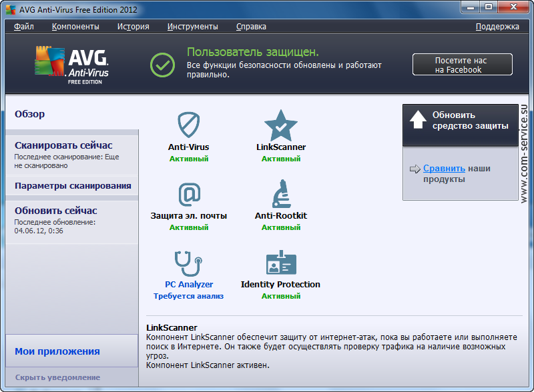Viewport: 534px width, 392px height.
Task: Close the AVG window
Action: 514,7
